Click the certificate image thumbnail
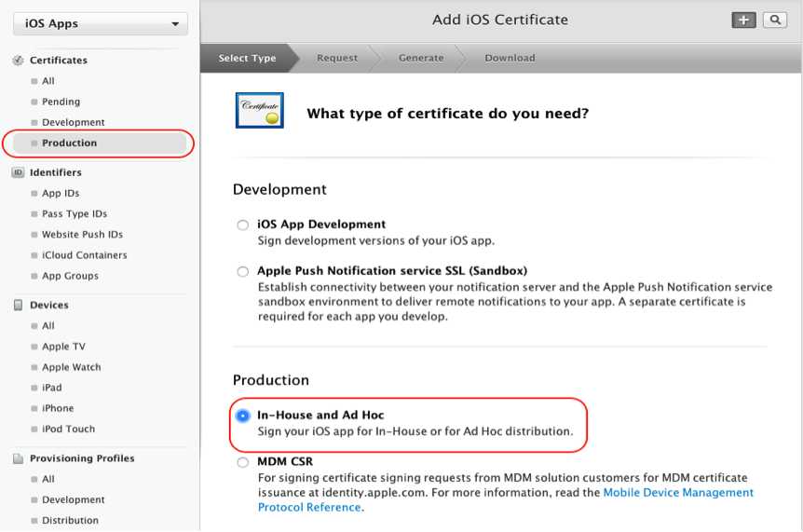Image resolution: width=803 pixels, height=532 pixels. (260, 110)
